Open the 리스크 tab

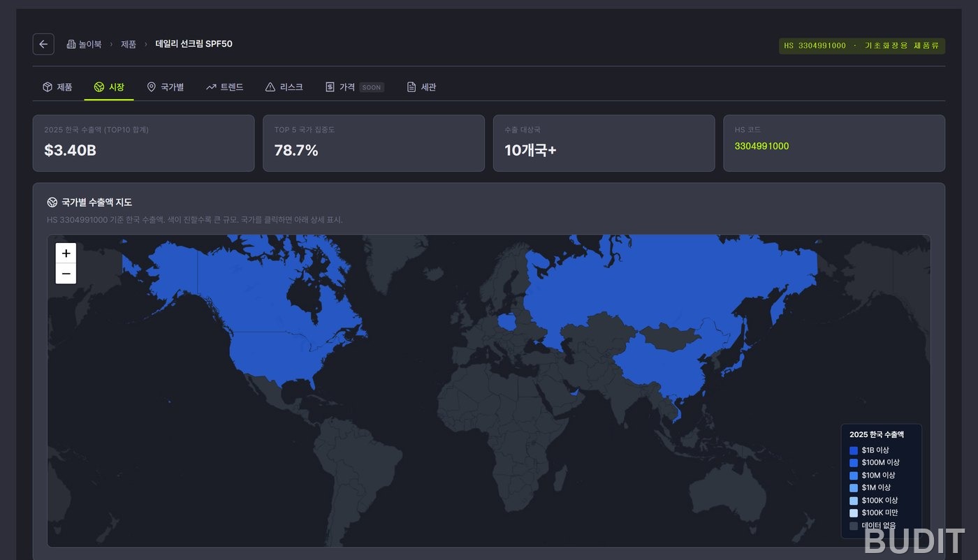click(284, 87)
